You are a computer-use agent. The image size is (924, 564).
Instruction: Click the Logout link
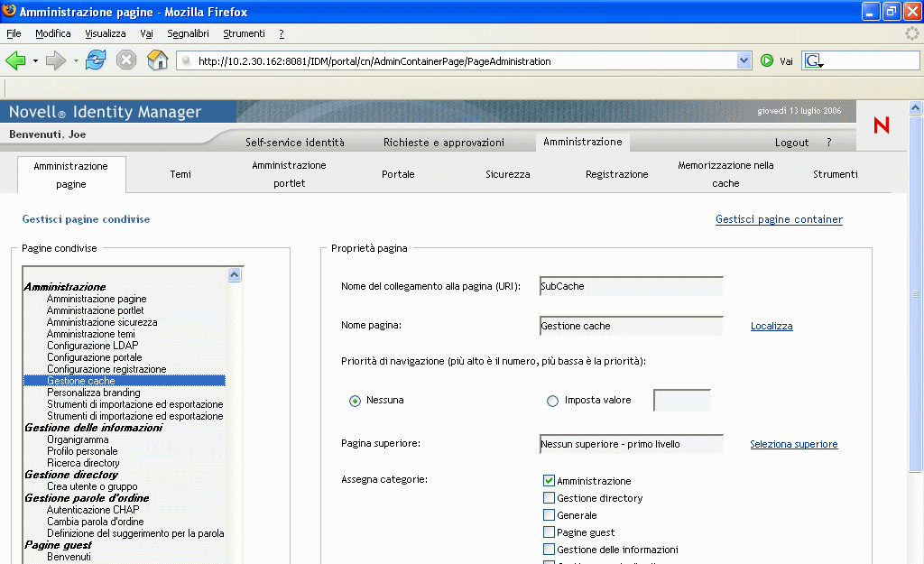pos(791,142)
